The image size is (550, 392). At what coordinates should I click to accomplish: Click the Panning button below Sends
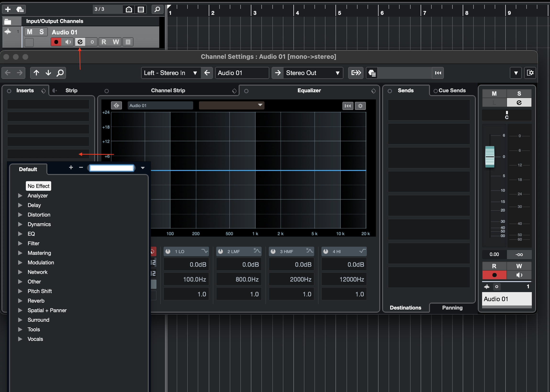(452, 308)
